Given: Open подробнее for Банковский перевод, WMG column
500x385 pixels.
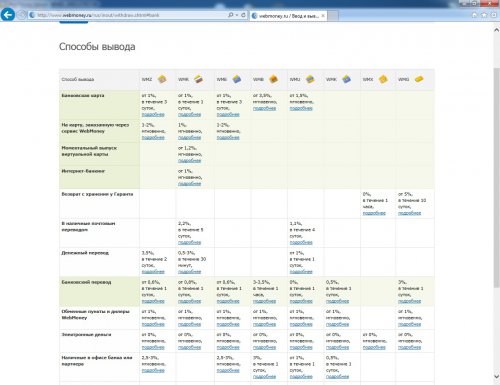Looking at the screenshot, I should click(409, 301).
